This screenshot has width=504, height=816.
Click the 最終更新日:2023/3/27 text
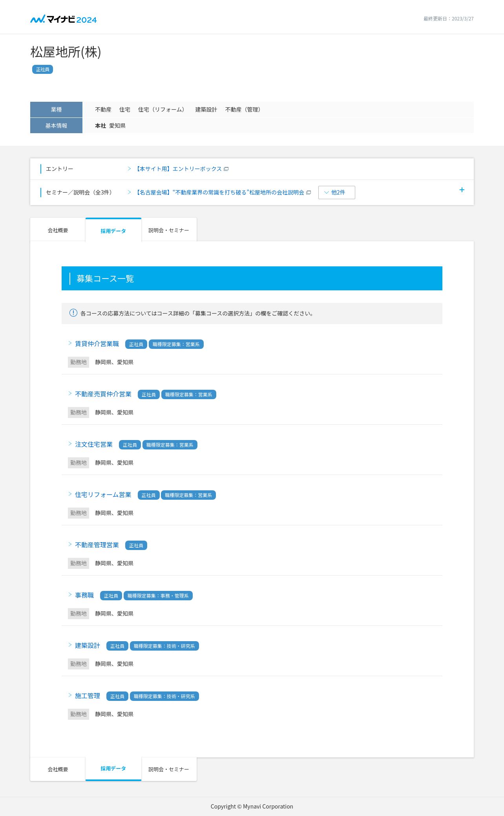click(x=448, y=19)
